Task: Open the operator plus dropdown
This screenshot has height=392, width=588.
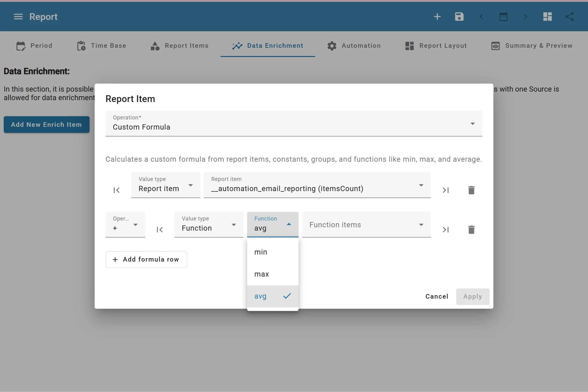Action: pyautogui.click(x=125, y=225)
